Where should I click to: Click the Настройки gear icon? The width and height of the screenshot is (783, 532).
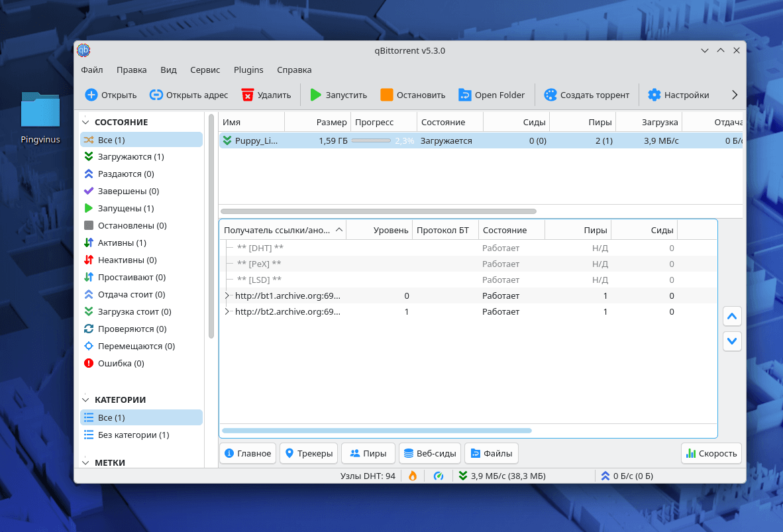654,95
